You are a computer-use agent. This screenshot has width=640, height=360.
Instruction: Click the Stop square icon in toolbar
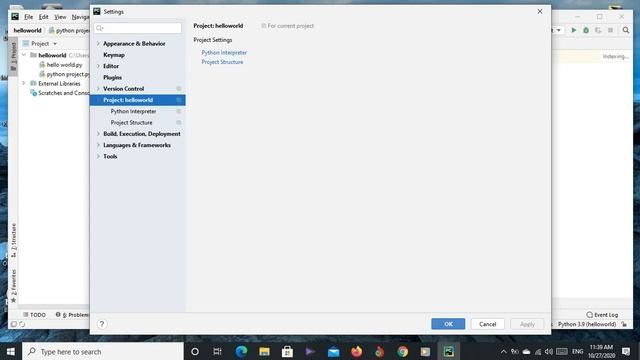[x=610, y=30]
